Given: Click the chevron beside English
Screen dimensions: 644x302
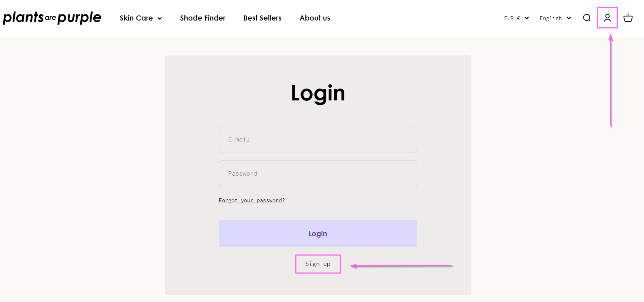Looking at the screenshot, I should point(569,18).
